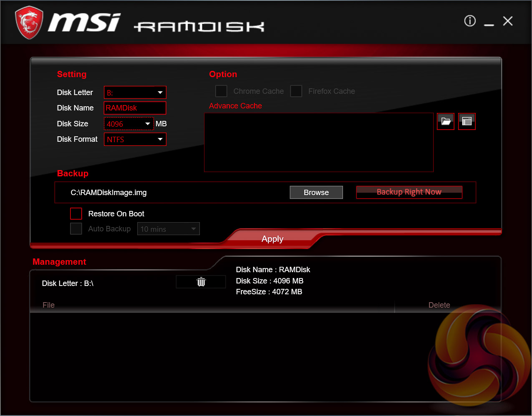This screenshot has height=416, width=532.
Task: Click the Disk Name input field
Action: [x=135, y=108]
